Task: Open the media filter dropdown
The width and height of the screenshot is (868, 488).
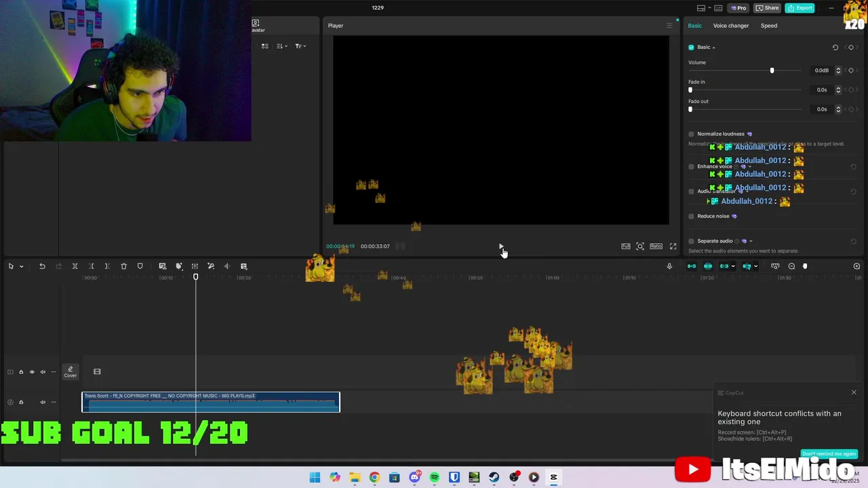Action: click(x=300, y=46)
